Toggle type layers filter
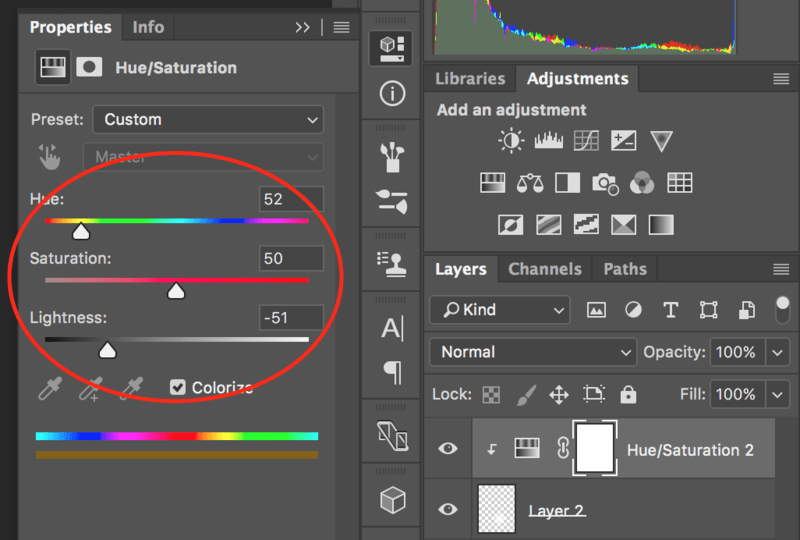The image size is (800, 540). [x=670, y=310]
